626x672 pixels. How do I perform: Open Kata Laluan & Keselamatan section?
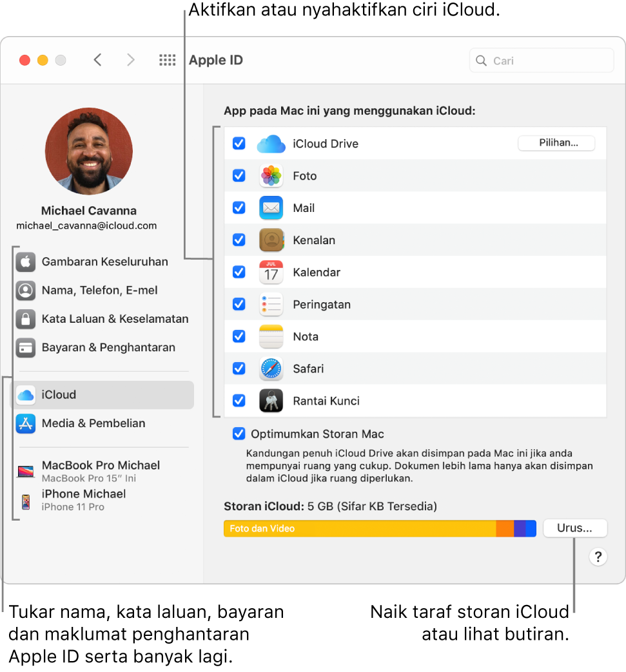click(x=103, y=320)
